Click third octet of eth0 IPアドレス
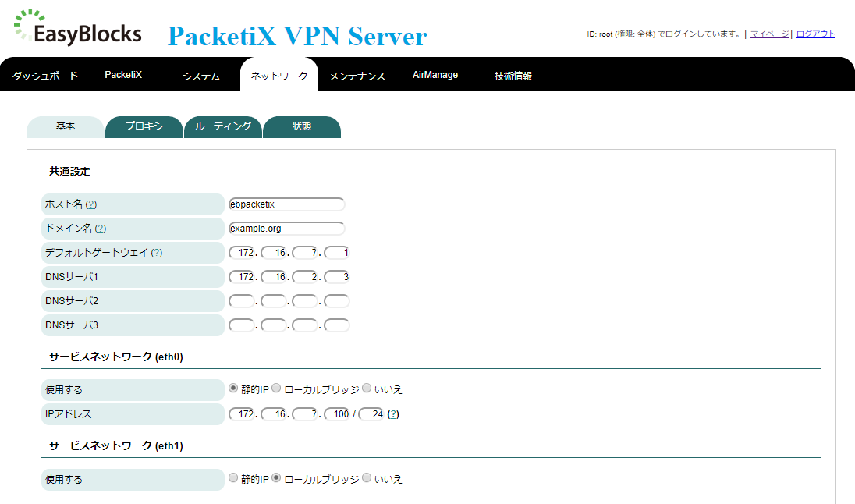The width and height of the screenshot is (855, 504). 305,414
